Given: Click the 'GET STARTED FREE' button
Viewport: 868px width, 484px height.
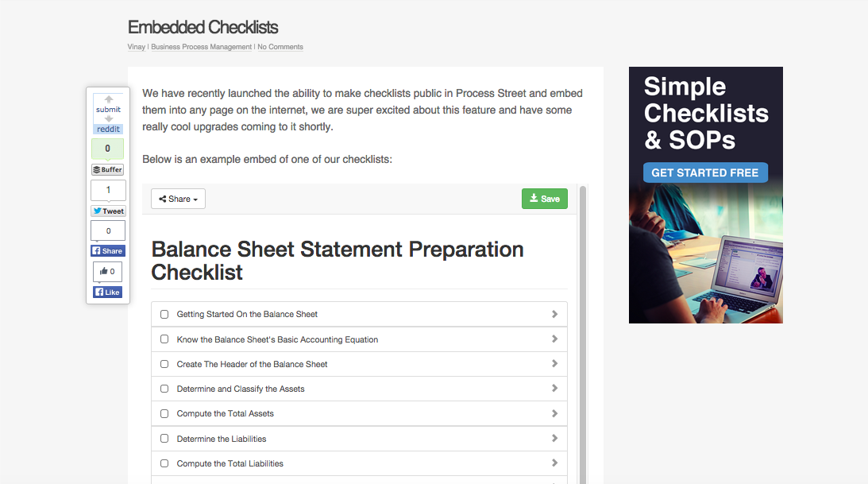Looking at the screenshot, I should click(705, 172).
